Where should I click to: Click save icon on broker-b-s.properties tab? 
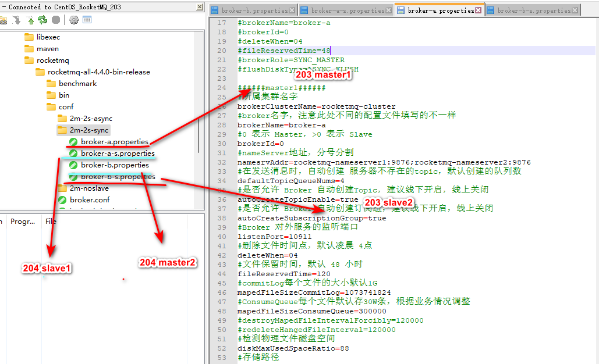(491, 10)
